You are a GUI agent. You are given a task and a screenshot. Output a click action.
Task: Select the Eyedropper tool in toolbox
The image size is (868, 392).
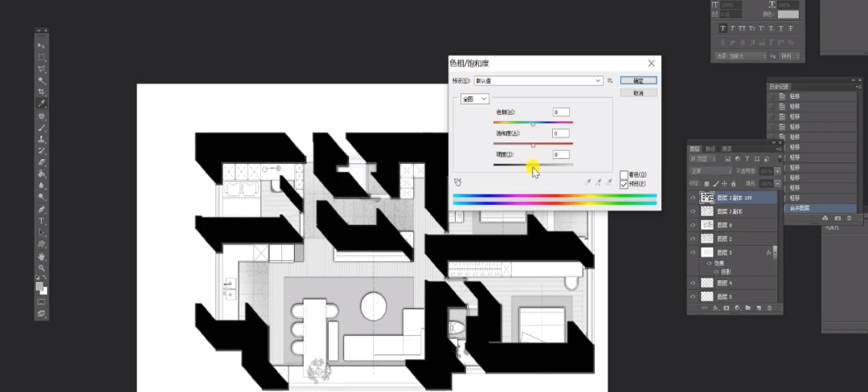coord(42,104)
